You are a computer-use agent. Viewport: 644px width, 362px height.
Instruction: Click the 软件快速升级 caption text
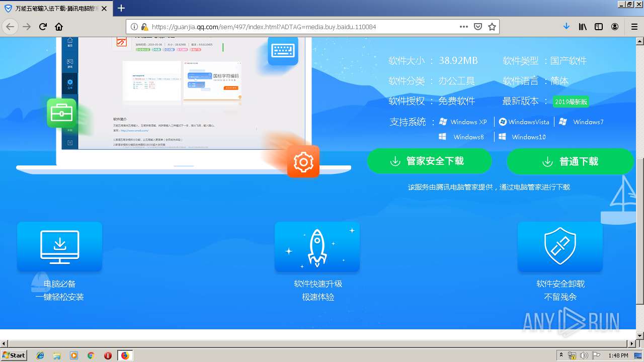(x=318, y=284)
